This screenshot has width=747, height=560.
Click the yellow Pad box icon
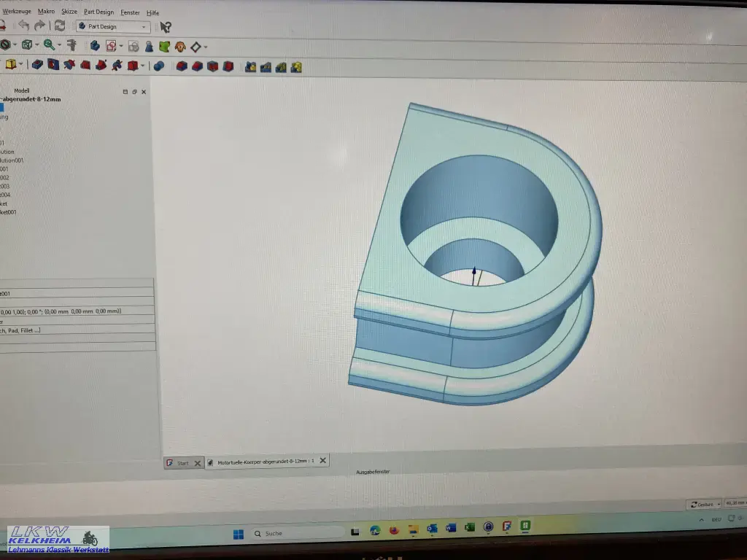10,64
